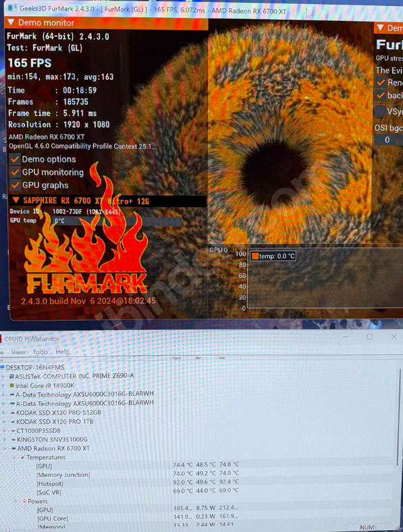
Task: Toggle the VSync checkbox in right panel
Action: (380, 111)
